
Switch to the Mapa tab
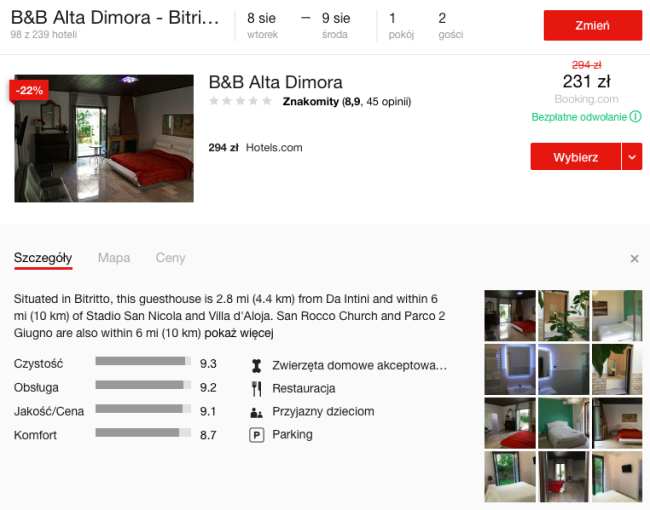pyautogui.click(x=114, y=258)
